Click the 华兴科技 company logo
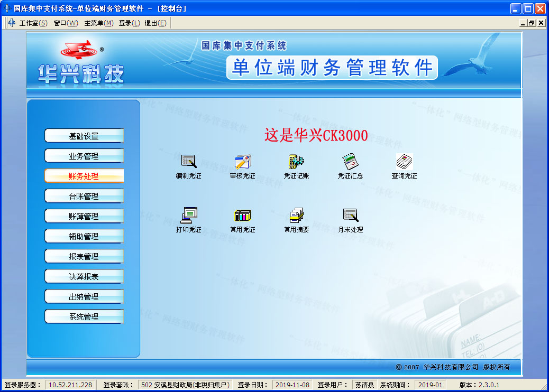The width and height of the screenshot is (549, 392). click(81, 62)
